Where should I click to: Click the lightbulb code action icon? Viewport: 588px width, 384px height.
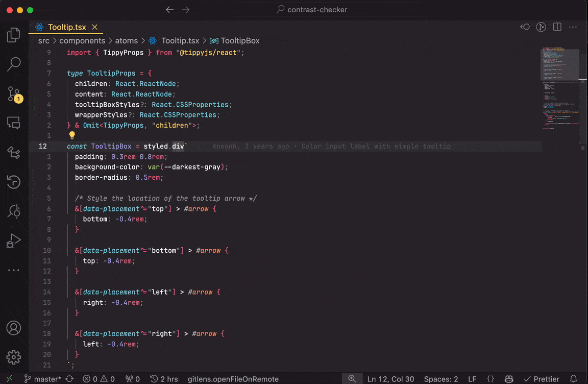72,136
